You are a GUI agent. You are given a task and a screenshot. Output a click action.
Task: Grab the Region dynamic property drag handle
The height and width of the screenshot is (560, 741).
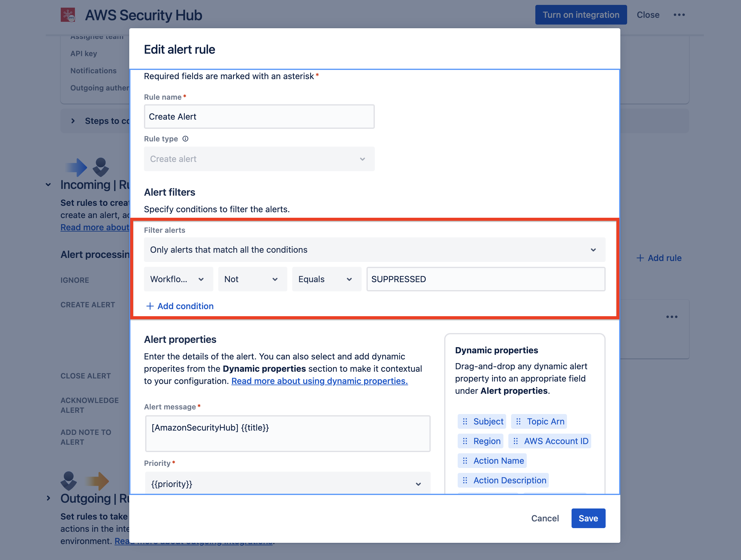pyautogui.click(x=465, y=441)
